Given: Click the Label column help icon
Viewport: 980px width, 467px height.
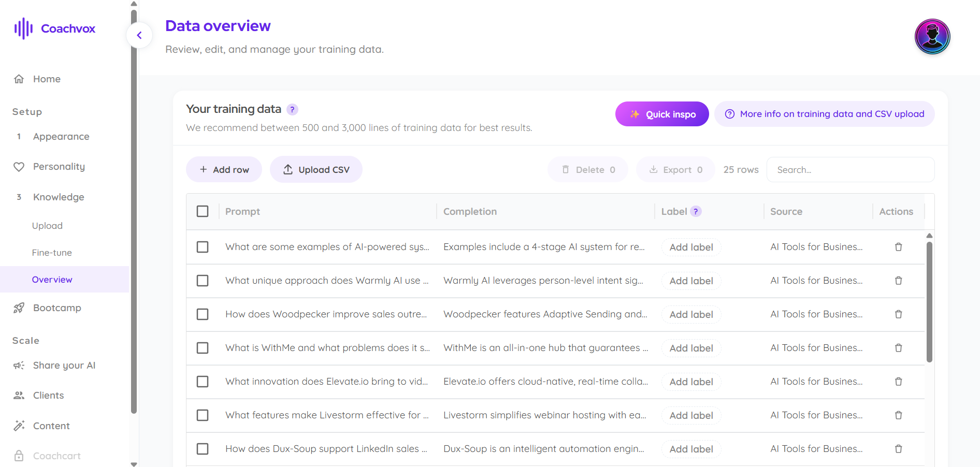Looking at the screenshot, I should click(696, 211).
